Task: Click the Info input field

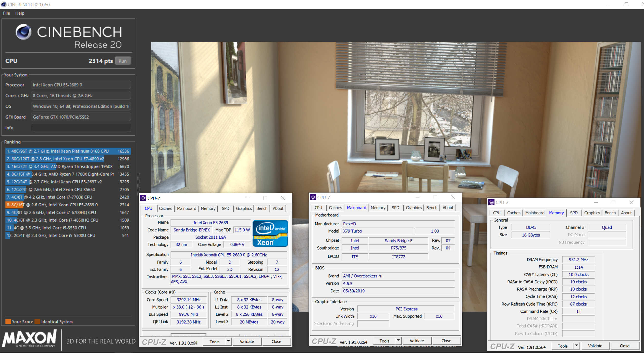Action: point(81,127)
